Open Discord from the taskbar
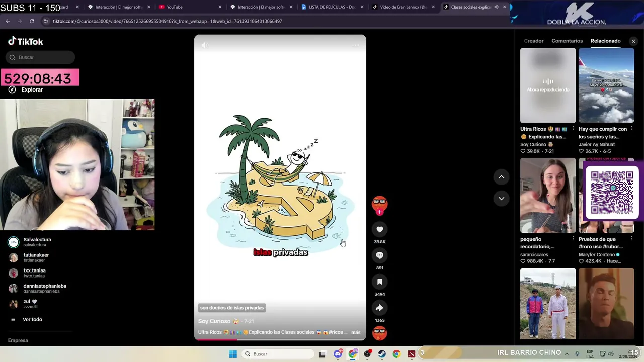Viewport: 644px width, 362px height. pyautogui.click(x=338, y=354)
